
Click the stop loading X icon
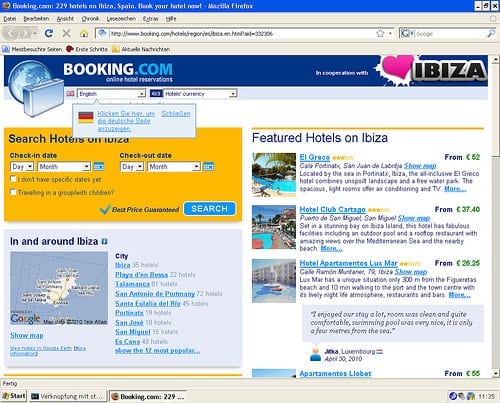tap(66, 33)
